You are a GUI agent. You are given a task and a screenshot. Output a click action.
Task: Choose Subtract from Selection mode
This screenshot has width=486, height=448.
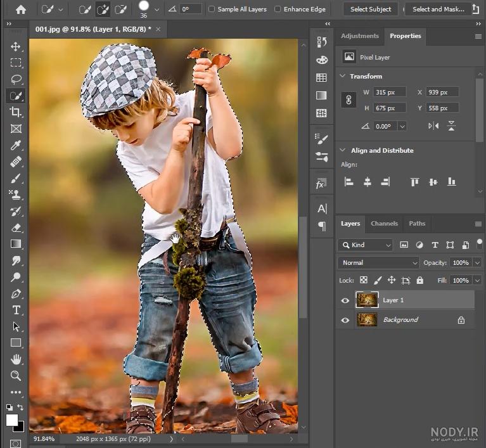tap(120, 10)
